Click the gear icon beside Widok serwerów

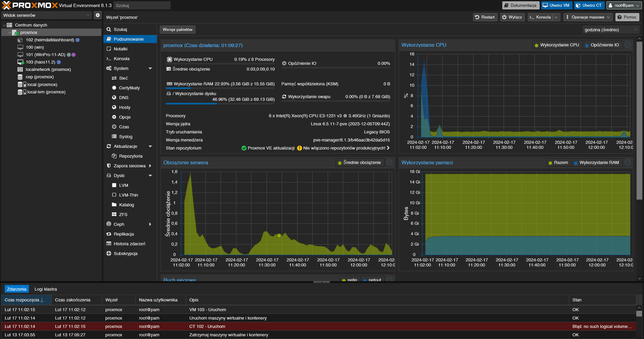[97, 15]
